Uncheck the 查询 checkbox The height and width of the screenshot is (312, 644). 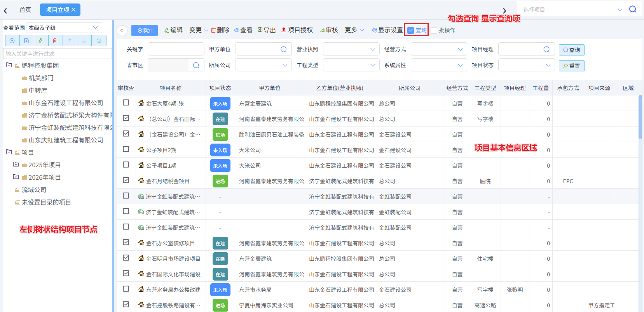pos(411,30)
